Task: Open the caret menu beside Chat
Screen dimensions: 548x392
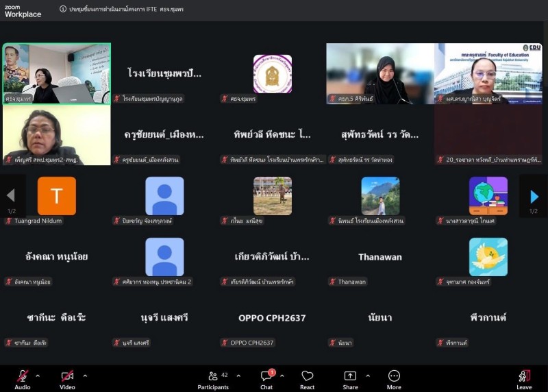Action: point(282,376)
